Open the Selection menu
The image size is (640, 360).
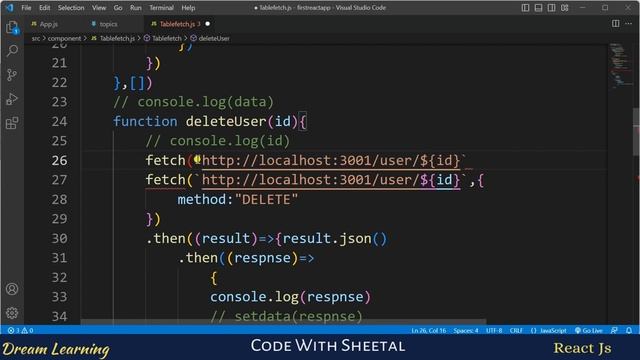pos(71,8)
